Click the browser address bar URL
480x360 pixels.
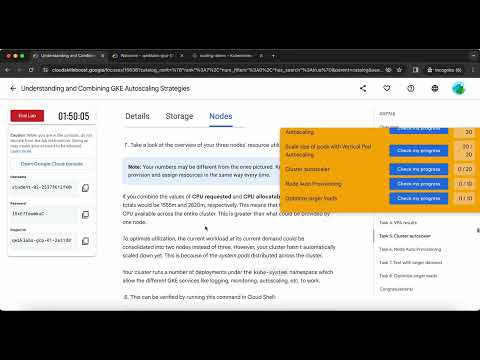pos(217,70)
